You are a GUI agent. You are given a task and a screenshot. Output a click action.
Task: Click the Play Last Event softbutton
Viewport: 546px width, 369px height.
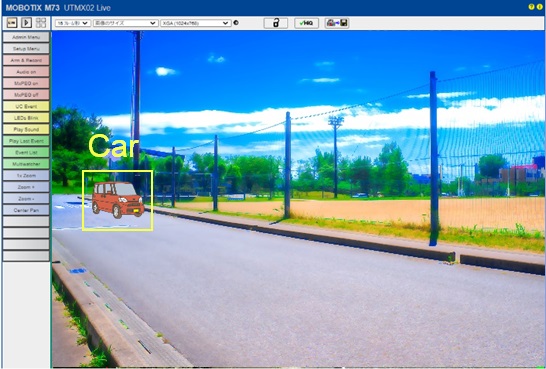pos(26,141)
